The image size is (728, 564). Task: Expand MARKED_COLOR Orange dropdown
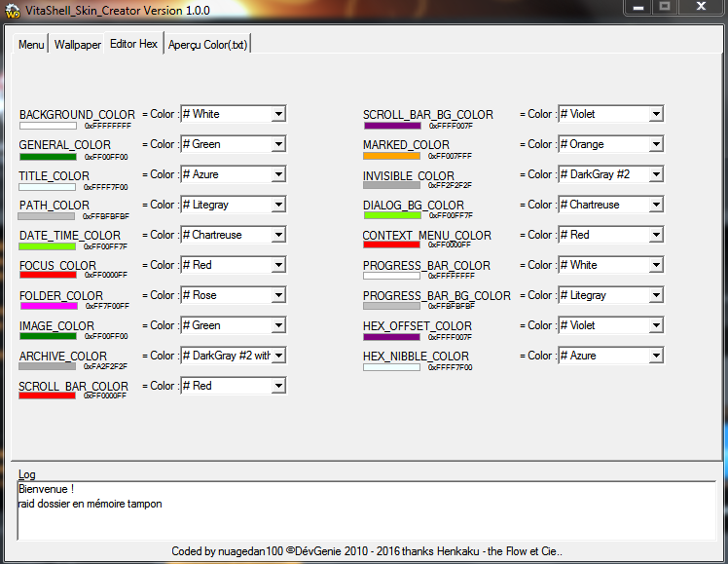(656, 144)
